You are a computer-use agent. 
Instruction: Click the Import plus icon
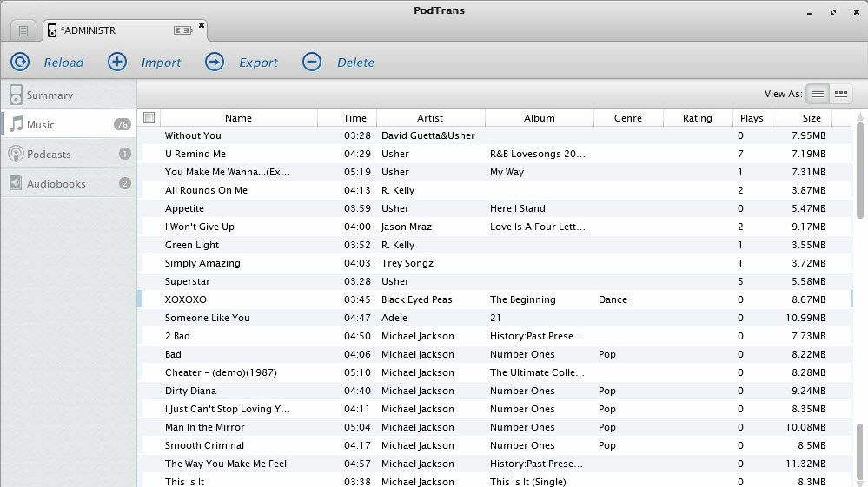(116, 62)
